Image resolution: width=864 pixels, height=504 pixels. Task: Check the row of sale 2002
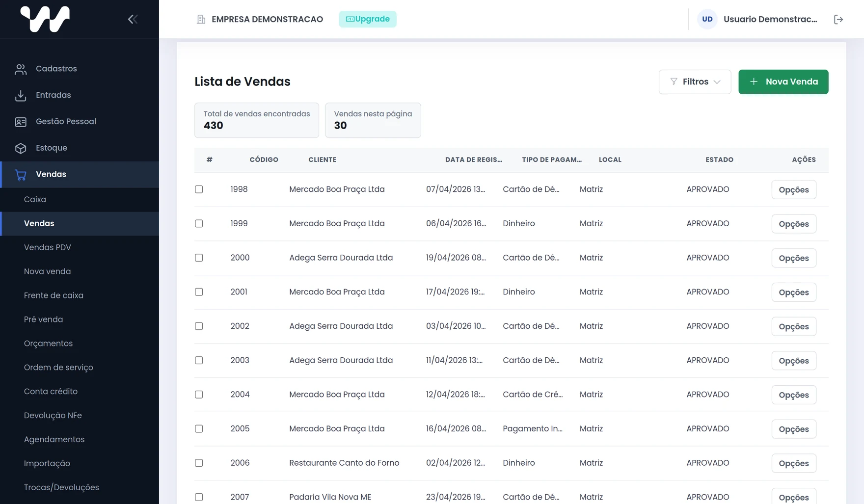coord(199,326)
